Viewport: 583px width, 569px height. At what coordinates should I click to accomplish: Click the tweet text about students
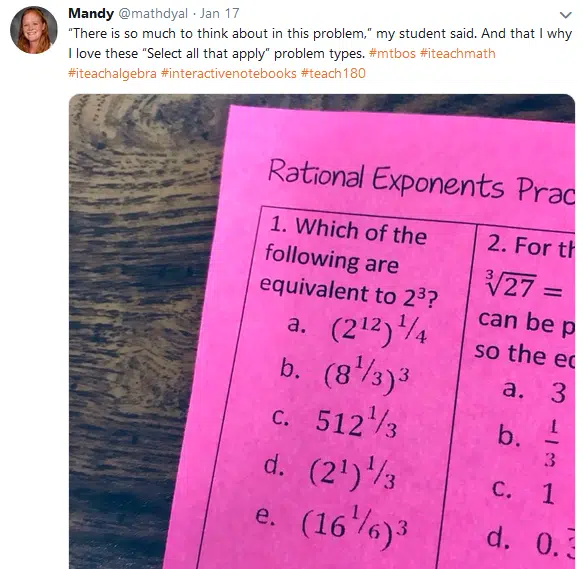click(x=320, y=44)
